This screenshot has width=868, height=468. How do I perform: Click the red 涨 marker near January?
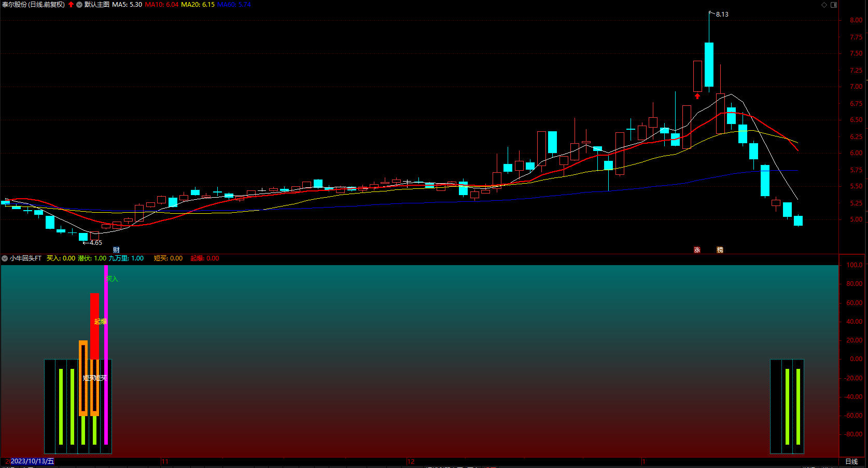pos(697,250)
